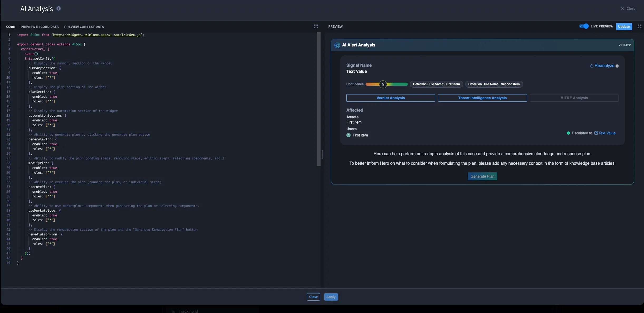Click the remediationPlan code line
The height and width of the screenshot is (313, 644).
tap(46, 234)
